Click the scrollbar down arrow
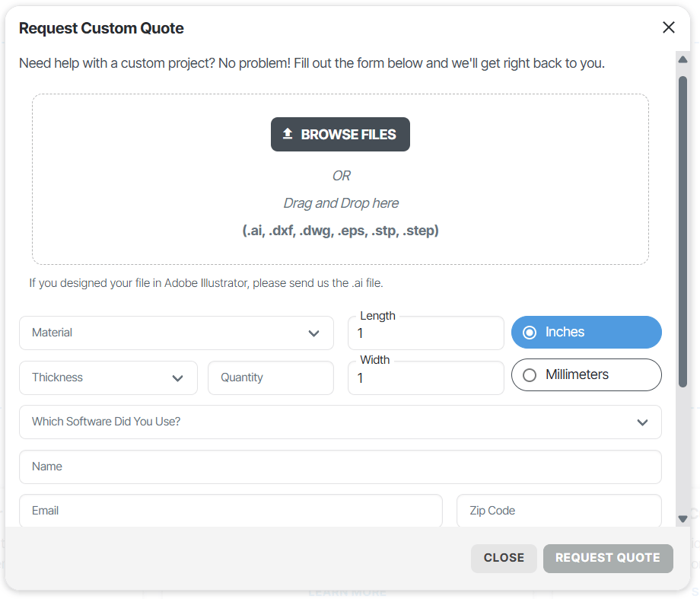 tap(682, 518)
